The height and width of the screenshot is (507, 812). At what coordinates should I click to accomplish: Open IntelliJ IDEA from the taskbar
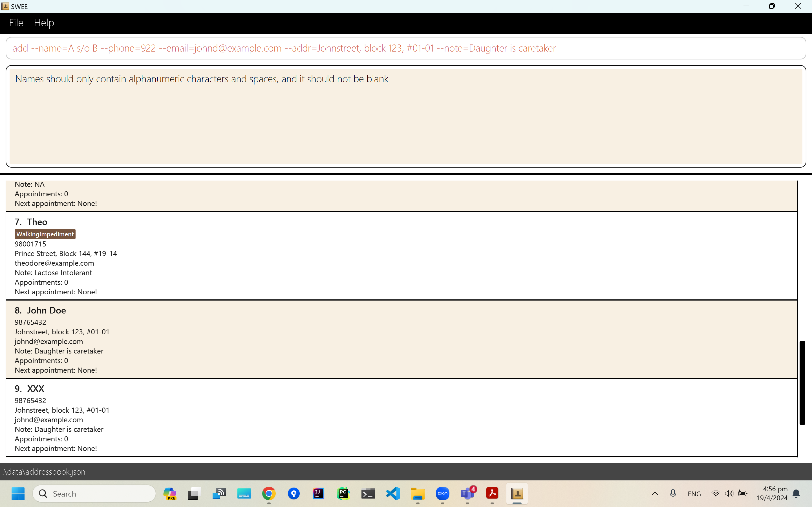pos(318,493)
